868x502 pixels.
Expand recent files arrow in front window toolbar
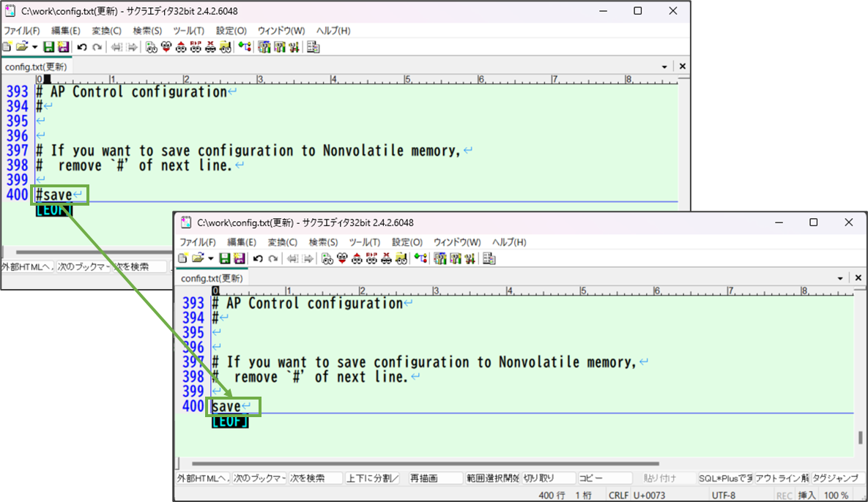(x=211, y=259)
